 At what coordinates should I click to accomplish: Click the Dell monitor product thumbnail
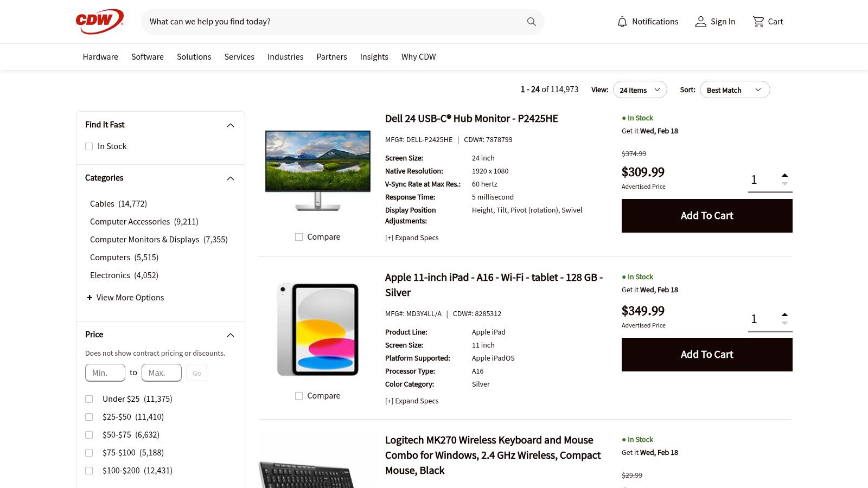coord(317,169)
